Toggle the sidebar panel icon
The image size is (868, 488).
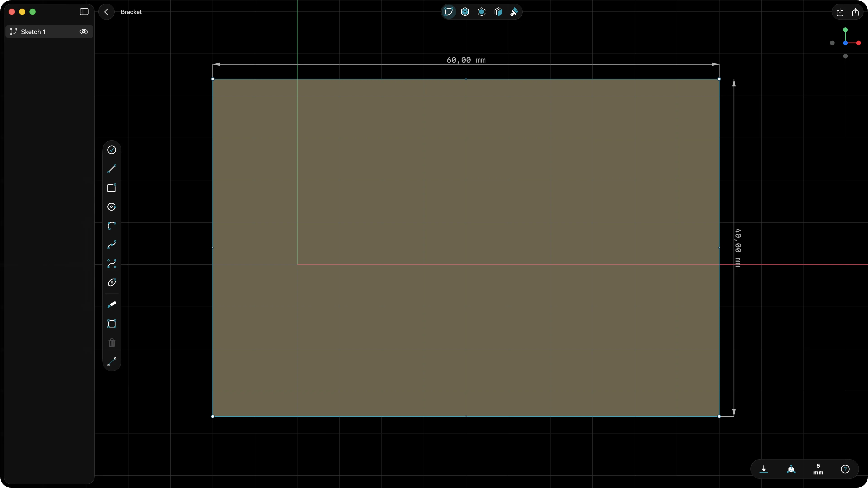click(84, 12)
